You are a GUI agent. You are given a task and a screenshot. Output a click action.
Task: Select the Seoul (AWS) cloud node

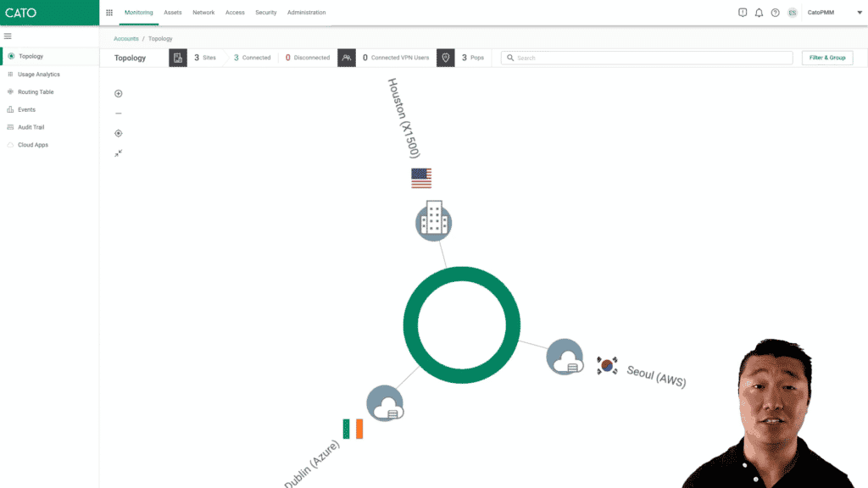pyautogui.click(x=565, y=357)
